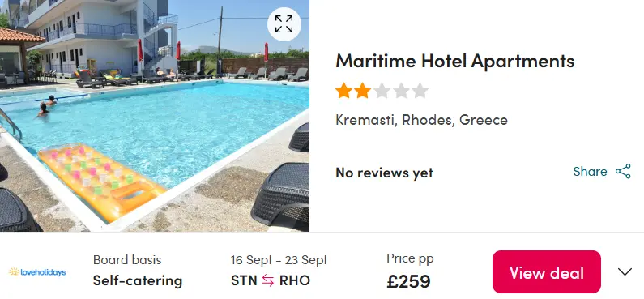Viewport: 644px width, 299px height.
Task: Click the No reviews yet text
Action: 384,173
